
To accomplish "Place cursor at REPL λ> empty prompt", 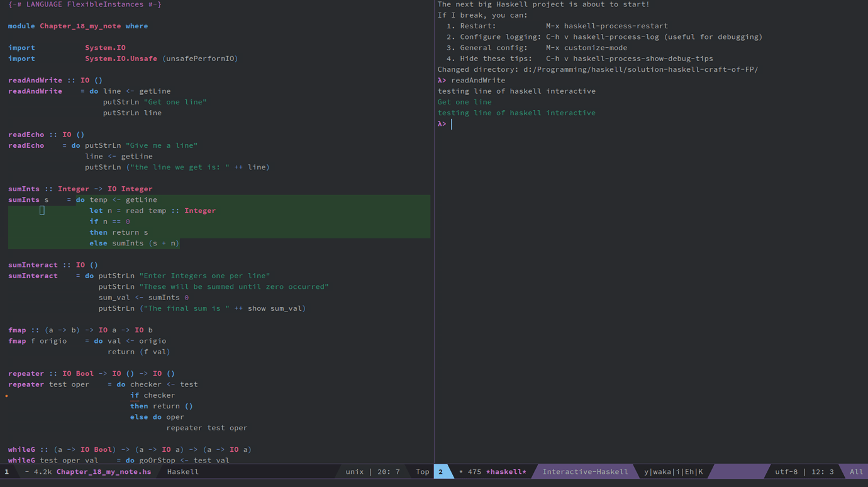I will (x=452, y=124).
